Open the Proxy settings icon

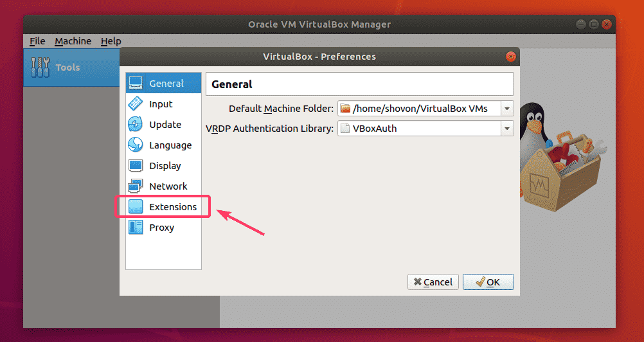pos(136,228)
